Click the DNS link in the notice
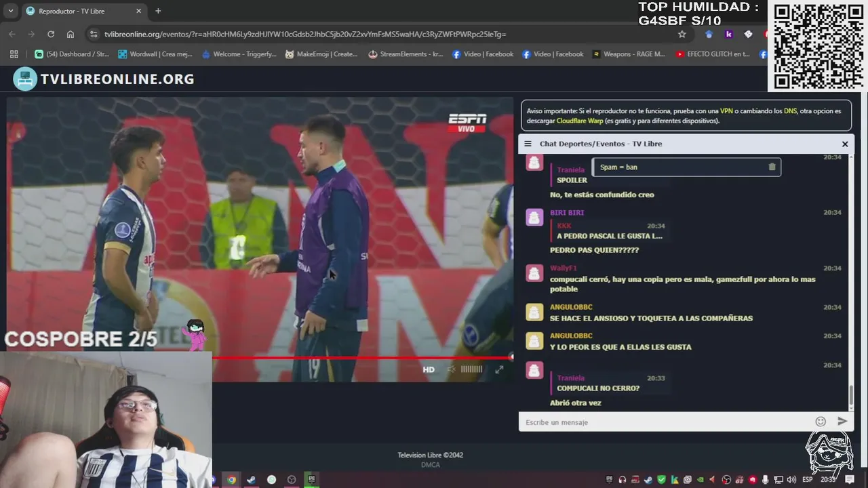The image size is (868, 488). [x=790, y=110]
